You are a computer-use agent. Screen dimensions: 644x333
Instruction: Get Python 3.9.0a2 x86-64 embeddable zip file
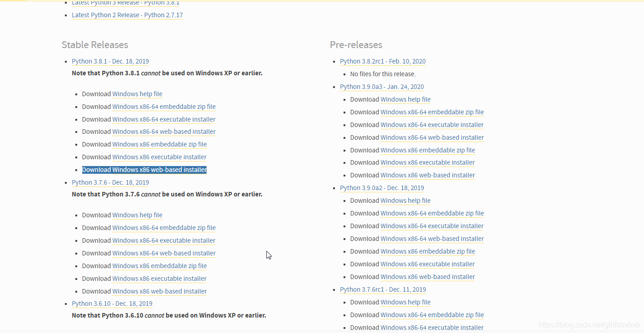[432, 213]
